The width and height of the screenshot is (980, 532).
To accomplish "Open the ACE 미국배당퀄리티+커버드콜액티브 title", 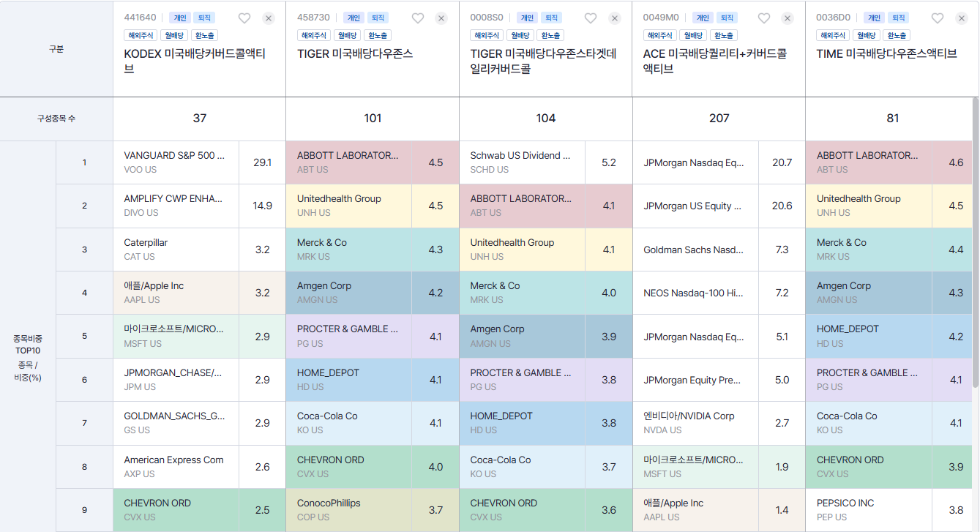I will 715,61.
